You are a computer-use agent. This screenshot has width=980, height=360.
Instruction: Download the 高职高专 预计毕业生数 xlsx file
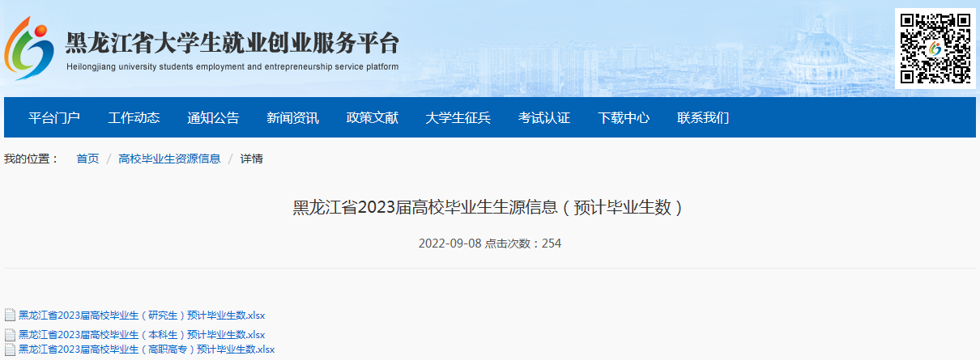pos(147,349)
